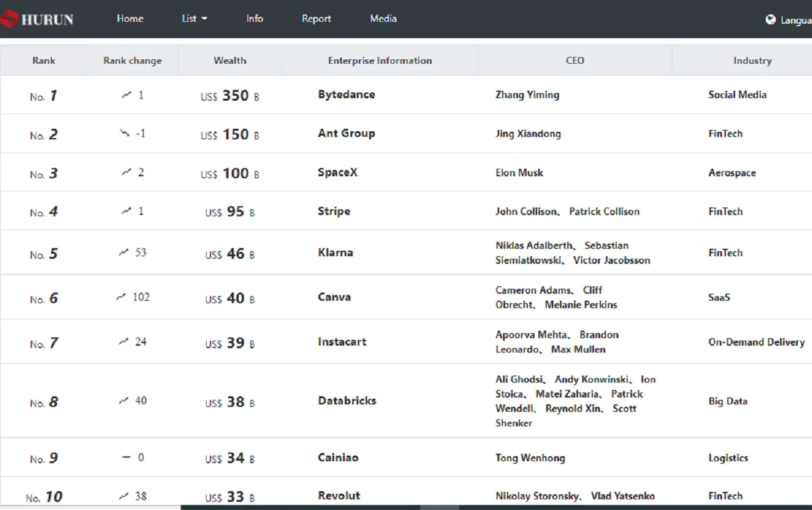Image resolution: width=812 pixels, height=510 pixels.
Task: Go to the Media page
Action: pos(383,19)
